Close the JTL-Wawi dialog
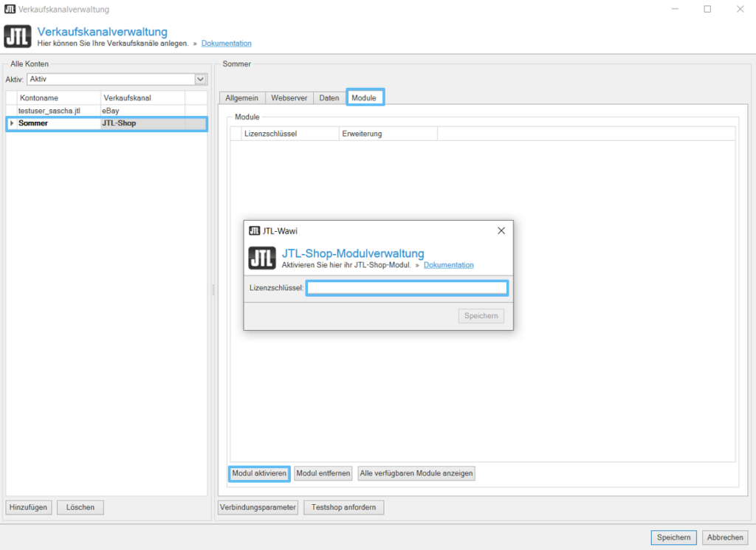Screen dimensions: 756x550 tap(501, 230)
